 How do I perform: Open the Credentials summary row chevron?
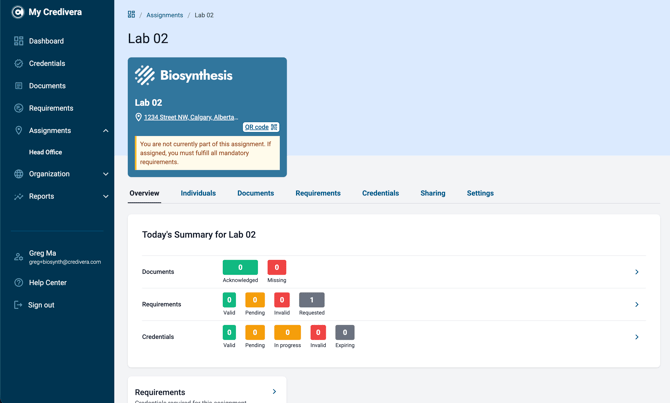coord(637,337)
